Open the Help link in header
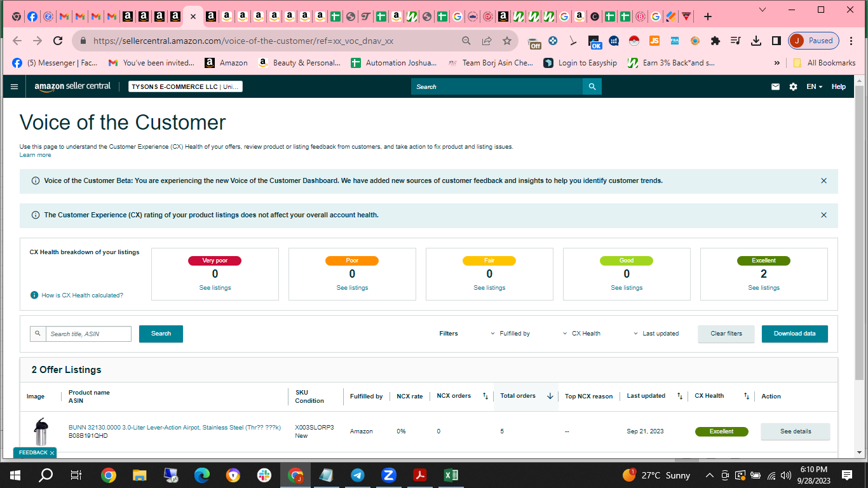This screenshot has height=488, width=868. pyautogui.click(x=839, y=86)
